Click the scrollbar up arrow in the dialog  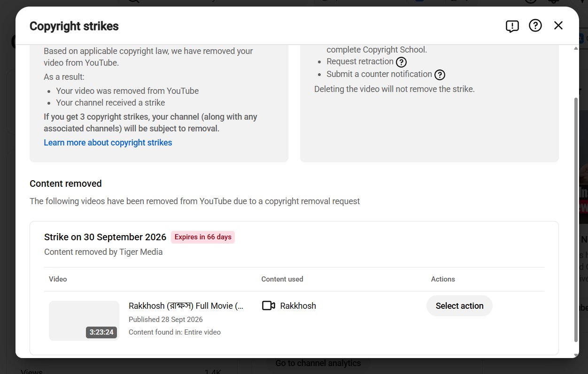576,48
